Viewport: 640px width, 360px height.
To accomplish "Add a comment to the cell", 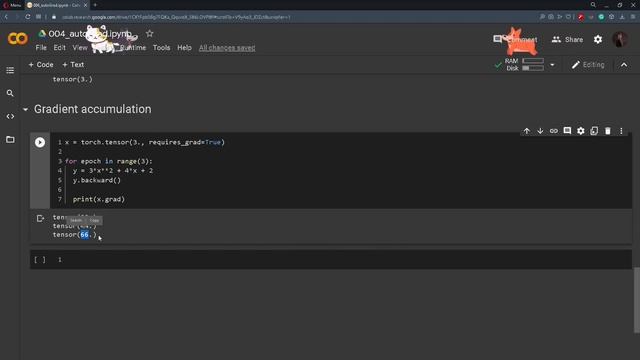I will point(567,131).
